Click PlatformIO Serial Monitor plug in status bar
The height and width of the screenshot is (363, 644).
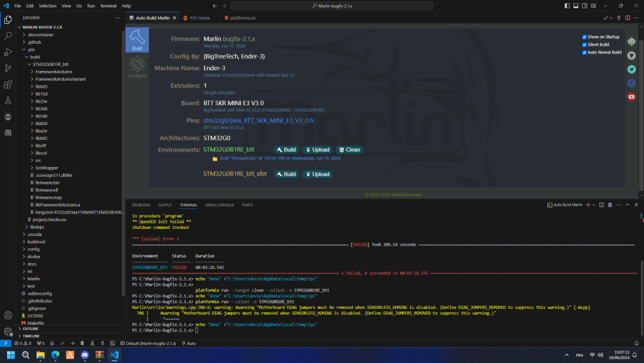(x=102, y=343)
